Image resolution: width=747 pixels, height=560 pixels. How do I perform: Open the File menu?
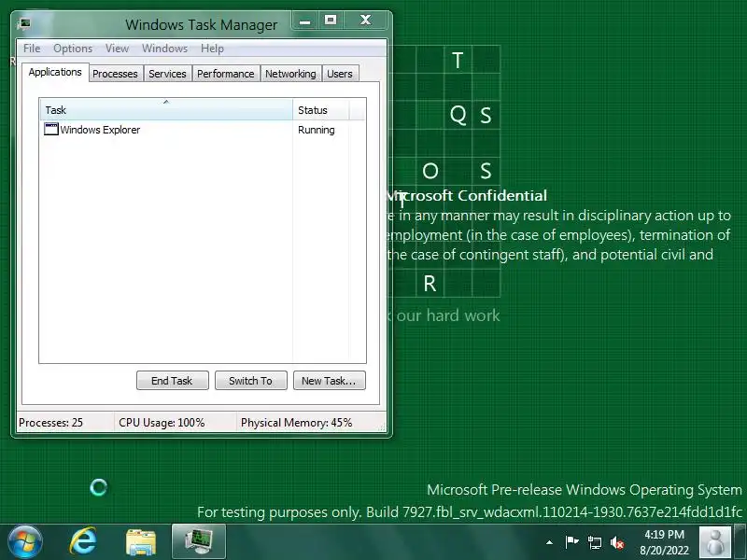coord(32,49)
